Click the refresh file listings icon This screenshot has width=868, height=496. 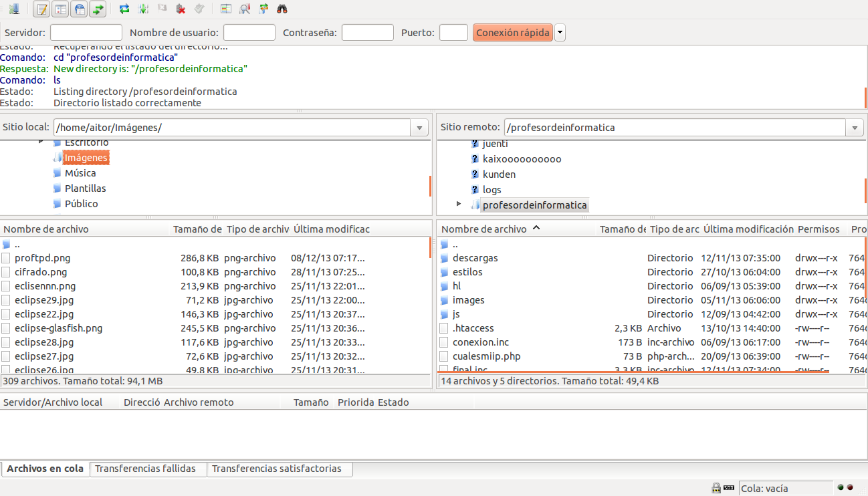(x=124, y=9)
